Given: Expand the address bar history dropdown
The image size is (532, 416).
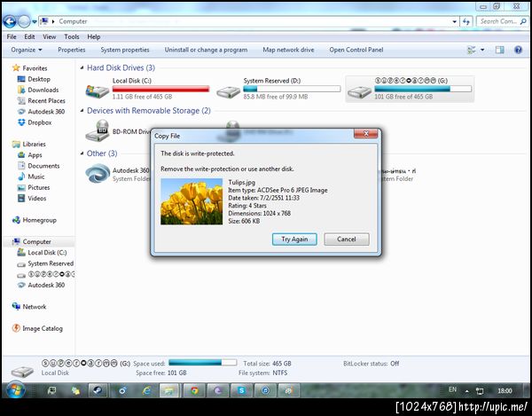Looking at the screenshot, I should pos(454,21).
